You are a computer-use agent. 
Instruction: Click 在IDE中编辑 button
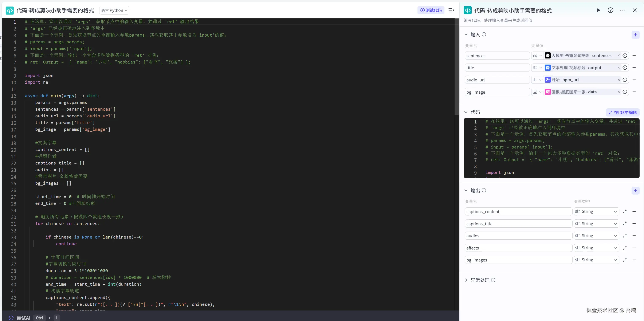[623, 113]
